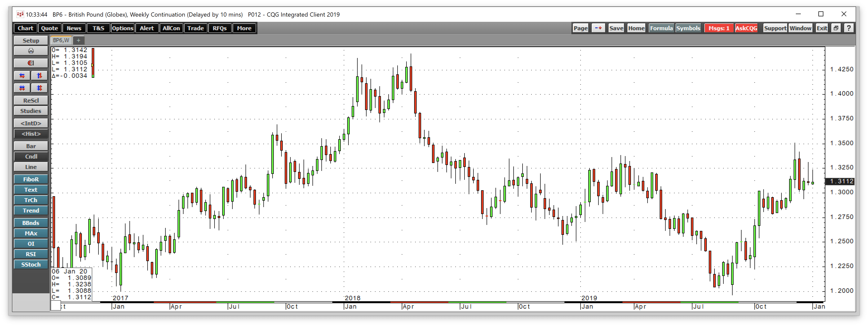This screenshot has width=868, height=326.
Task: Open the Window menu button
Action: click(x=800, y=28)
